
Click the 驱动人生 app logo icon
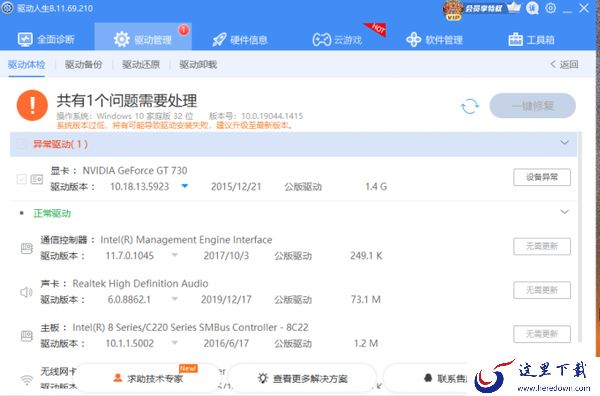click(8, 8)
